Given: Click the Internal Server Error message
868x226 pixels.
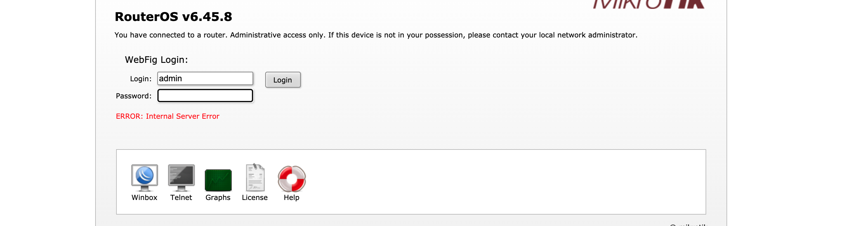Looking at the screenshot, I should coord(167,116).
